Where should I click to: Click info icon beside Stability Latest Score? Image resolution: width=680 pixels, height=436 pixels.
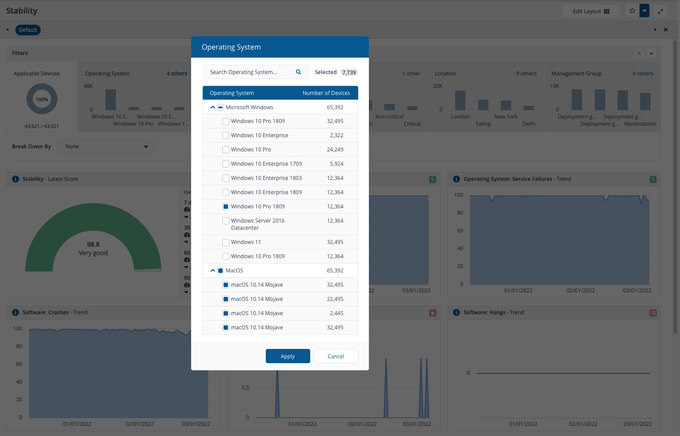point(16,179)
